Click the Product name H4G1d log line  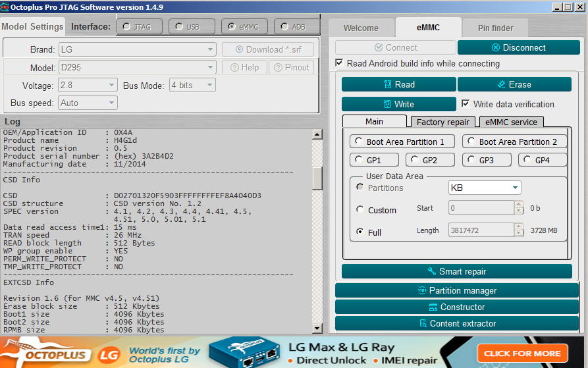click(70, 140)
